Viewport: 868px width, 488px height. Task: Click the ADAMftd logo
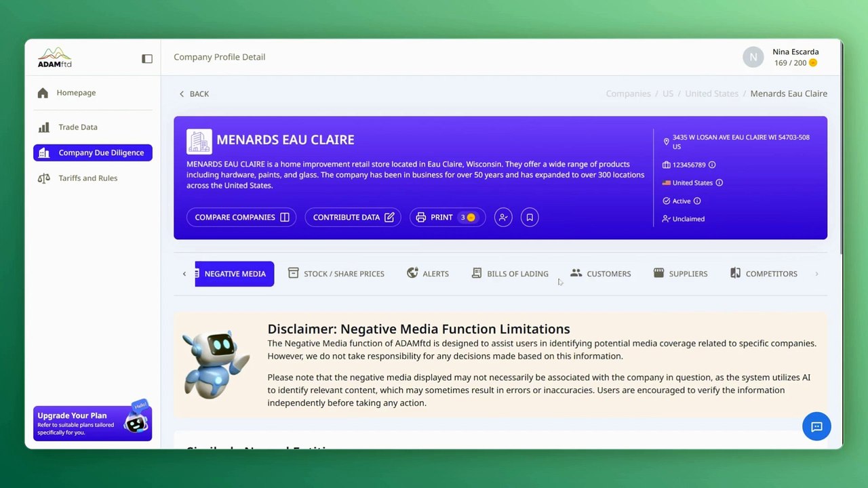55,58
